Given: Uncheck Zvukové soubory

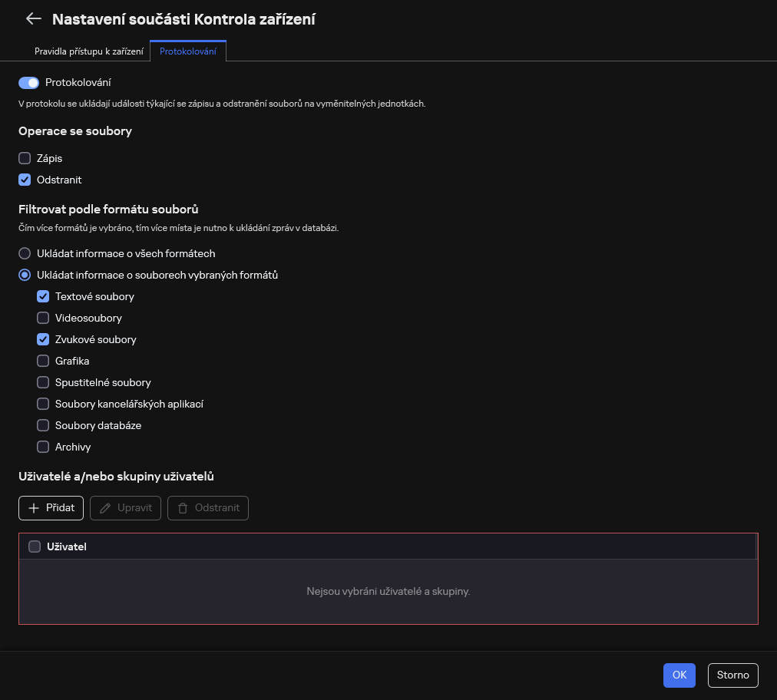Looking at the screenshot, I should pyautogui.click(x=43, y=339).
